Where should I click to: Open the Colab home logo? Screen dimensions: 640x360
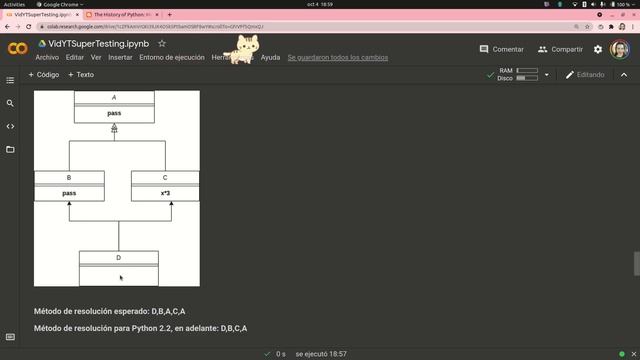(x=18, y=49)
